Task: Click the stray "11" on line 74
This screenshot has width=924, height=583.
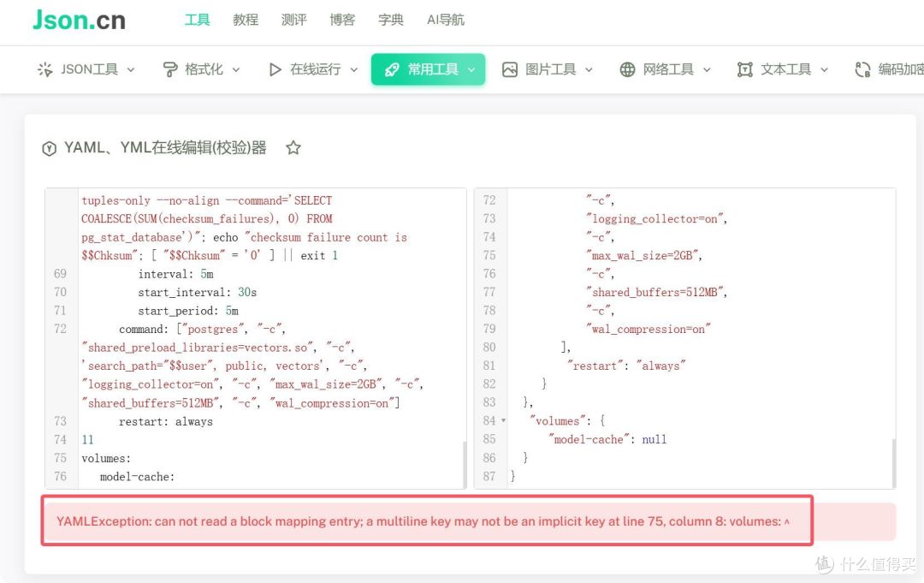Action: 87,440
